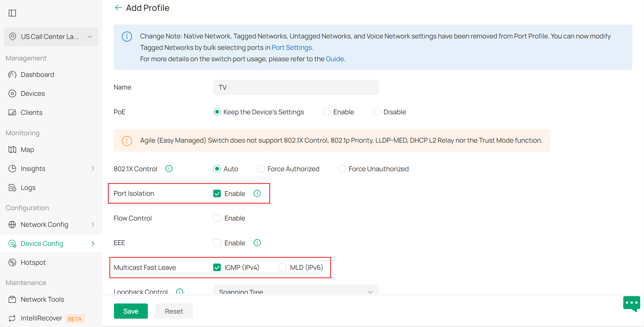Save the TV profile
This screenshot has width=644, height=327.
130,311
